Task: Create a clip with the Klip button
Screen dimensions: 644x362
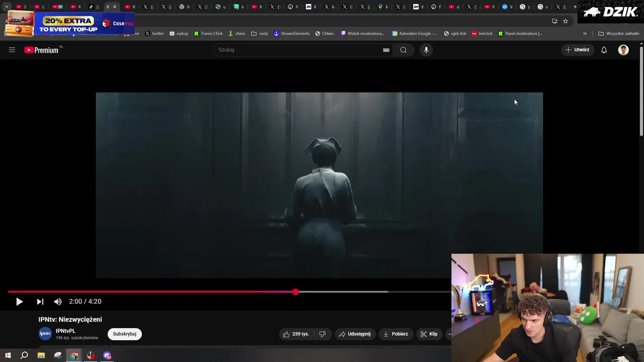Action: click(429, 334)
